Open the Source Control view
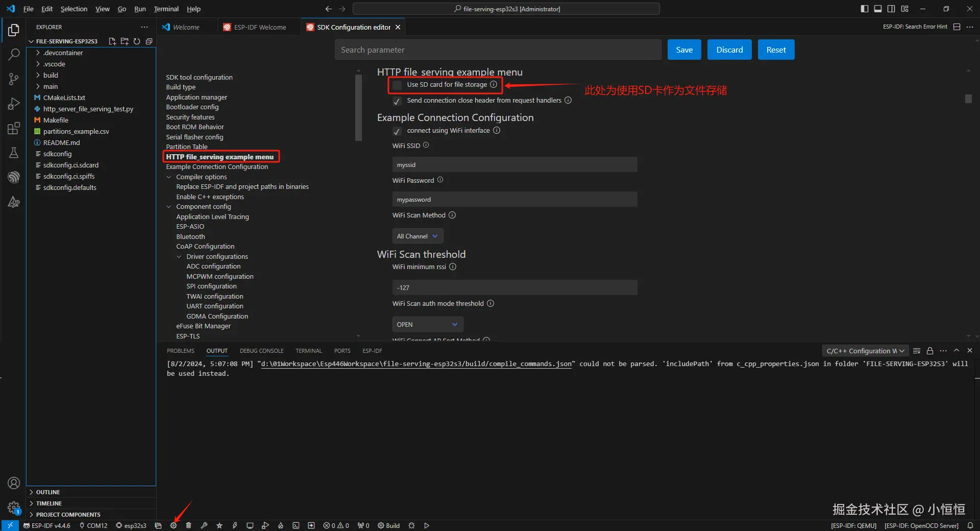The height and width of the screenshot is (531, 980). click(14, 79)
